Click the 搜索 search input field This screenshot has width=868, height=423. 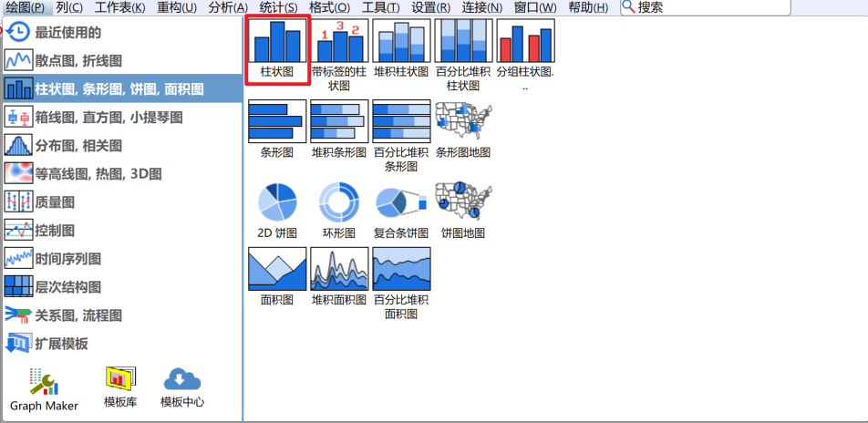707,7
